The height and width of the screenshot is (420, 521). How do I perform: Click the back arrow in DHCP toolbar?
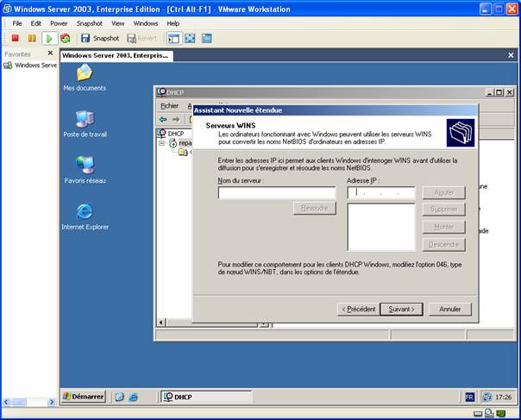163,119
